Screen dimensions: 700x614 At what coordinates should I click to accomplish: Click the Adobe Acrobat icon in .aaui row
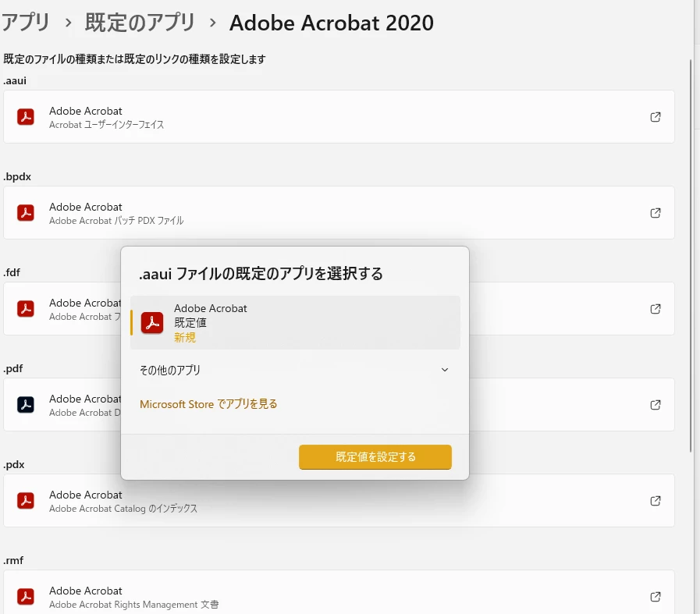tap(26, 117)
